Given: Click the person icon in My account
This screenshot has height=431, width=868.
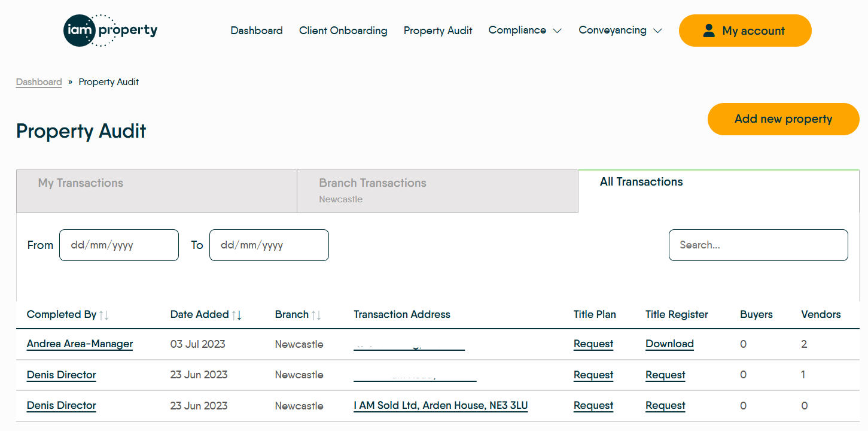Looking at the screenshot, I should pos(709,30).
